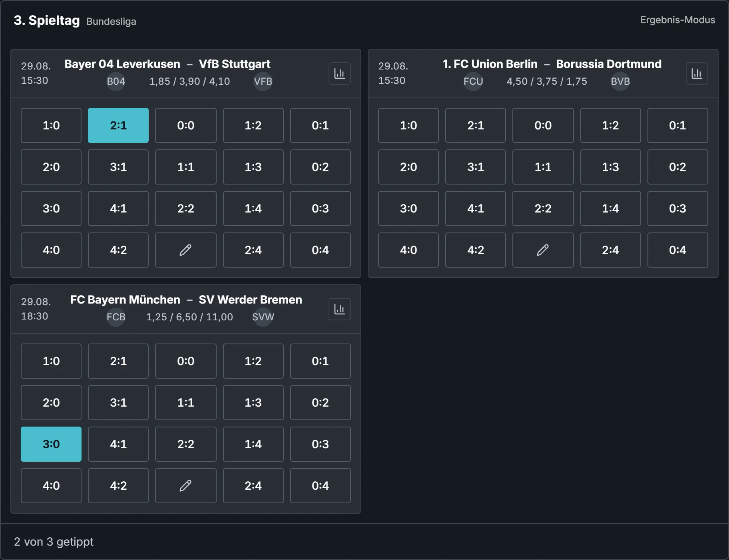Click the VFB team badge

(263, 81)
